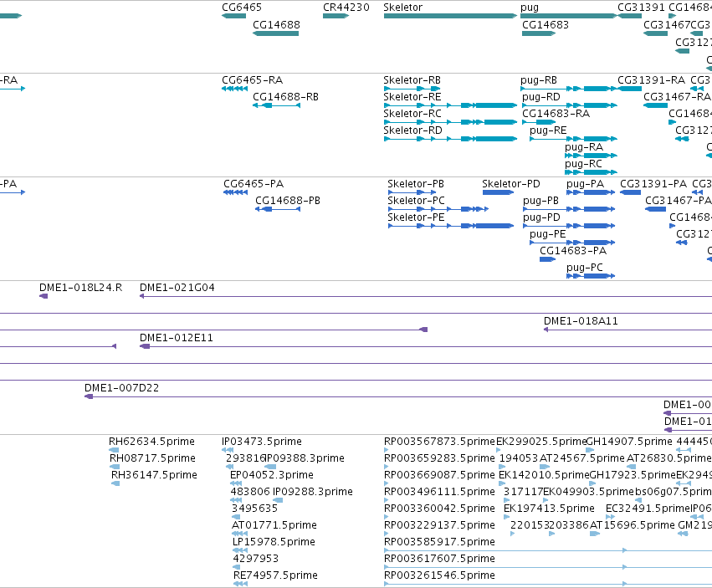Open the "DME1-012E11" BAC label
712x588 pixels.
pos(177,338)
